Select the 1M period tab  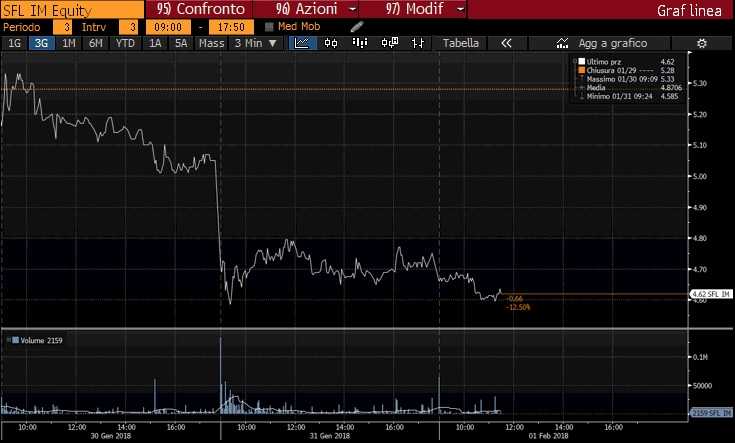(69, 43)
